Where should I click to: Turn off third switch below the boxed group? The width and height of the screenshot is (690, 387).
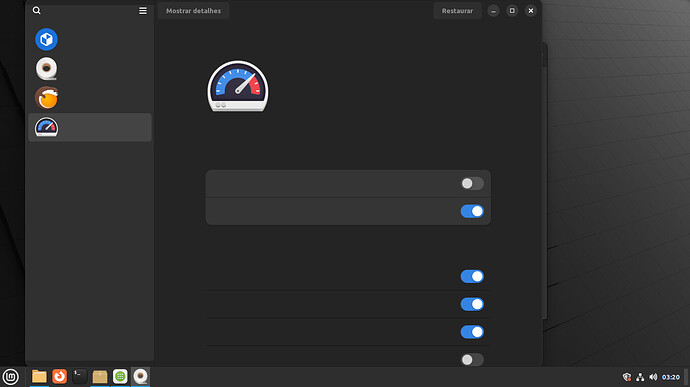tap(472, 332)
